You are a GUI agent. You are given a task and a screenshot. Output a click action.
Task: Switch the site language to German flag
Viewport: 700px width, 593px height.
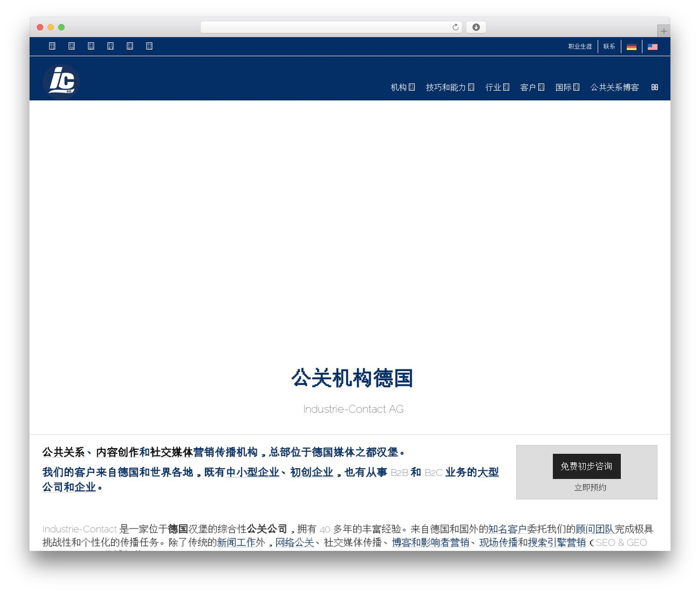coord(632,47)
